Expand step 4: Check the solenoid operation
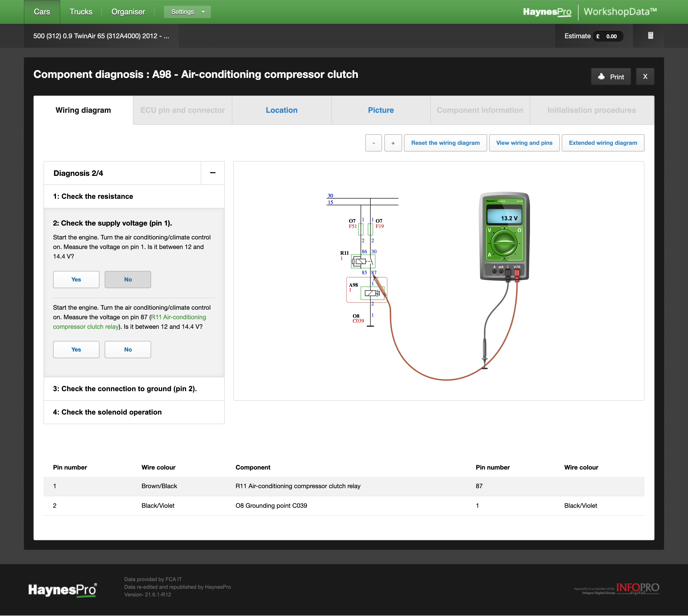The height and width of the screenshot is (616, 688). pyautogui.click(x=134, y=412)
